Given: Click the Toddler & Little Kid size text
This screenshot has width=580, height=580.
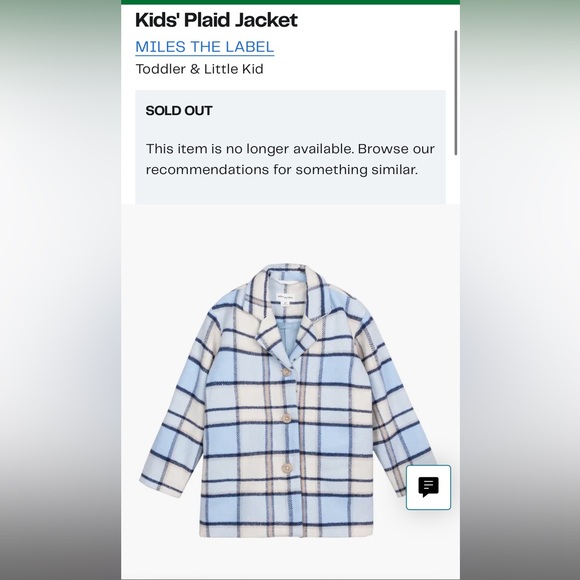Looking at the screenshot, I should pos(199,69).
